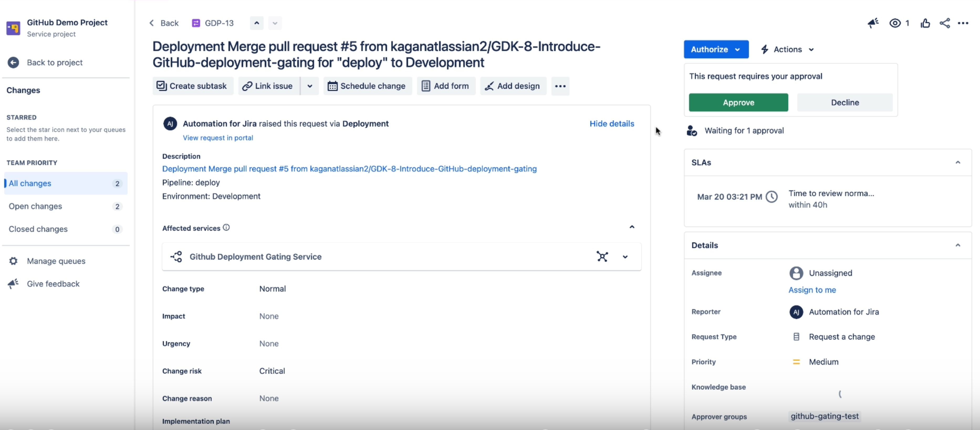Click the Automation for Jira avatar
Image resolution: width=980 pixels, height=430 pixels.
click(170, 123)
